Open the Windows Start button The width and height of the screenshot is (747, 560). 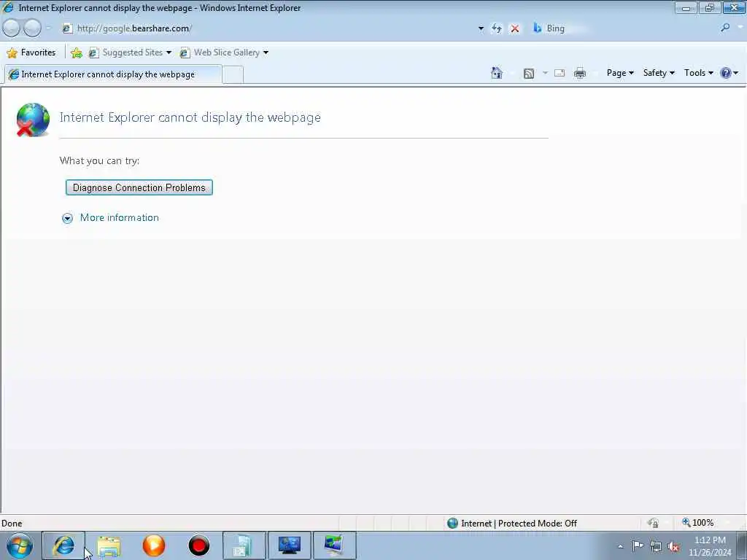(x=20, y=545)
